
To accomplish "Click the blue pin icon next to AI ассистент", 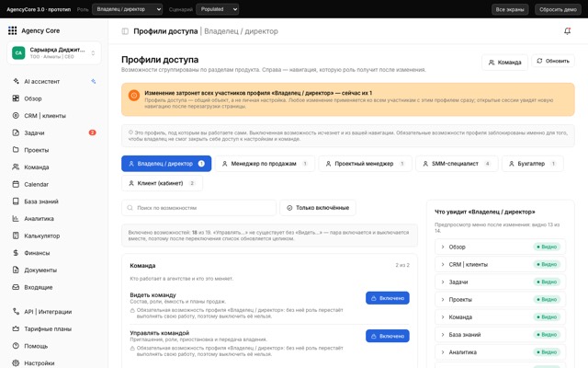I will (x=94, y=81).
